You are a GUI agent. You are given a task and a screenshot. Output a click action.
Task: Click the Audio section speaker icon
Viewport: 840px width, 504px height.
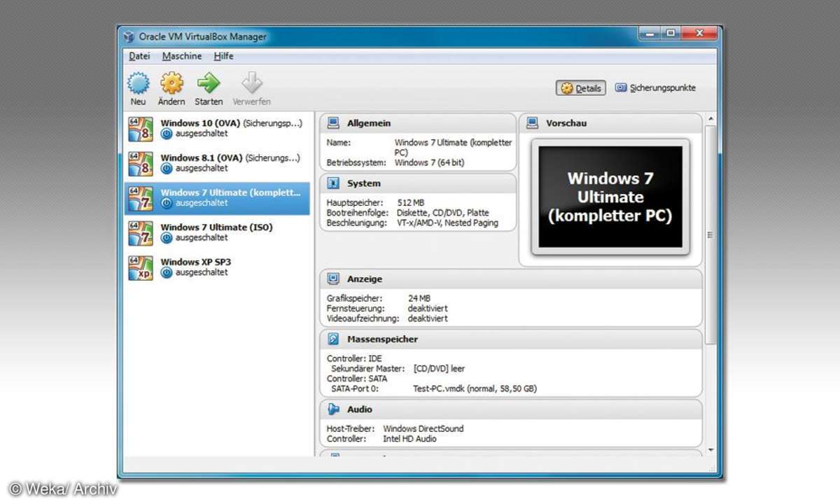coord(334,409)
